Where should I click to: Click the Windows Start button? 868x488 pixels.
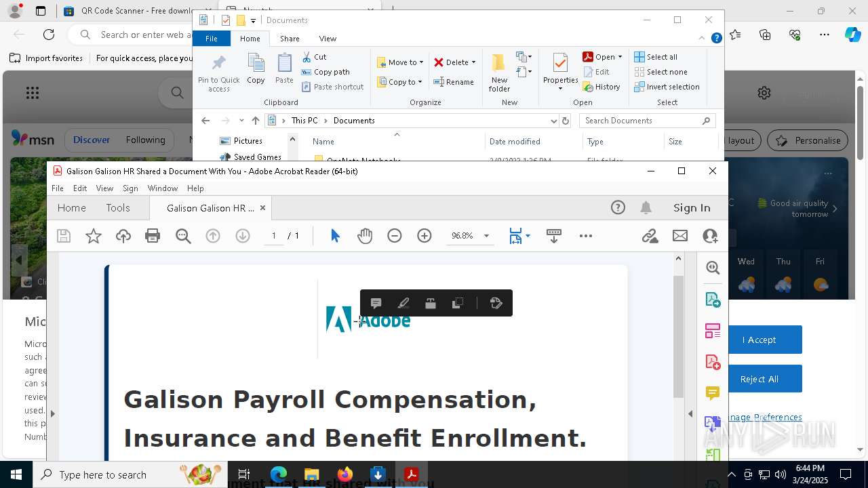pyautogui.click(x=16, y=474)
